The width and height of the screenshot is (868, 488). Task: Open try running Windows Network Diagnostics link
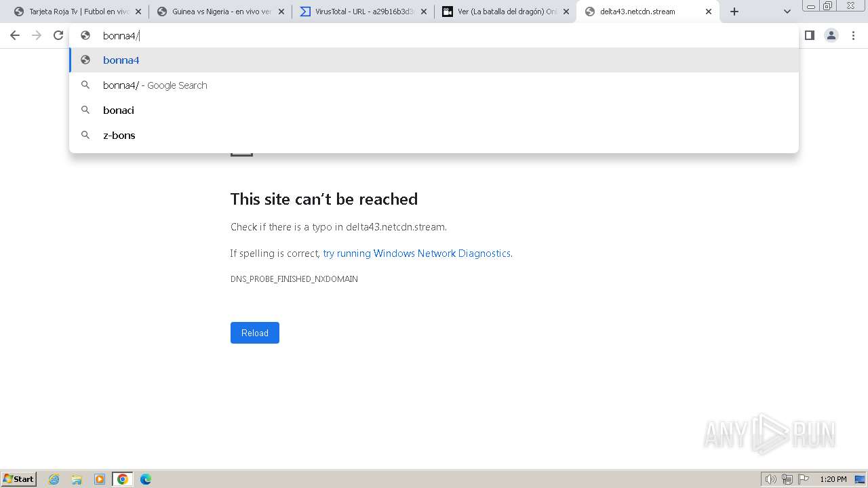point(416,253)
